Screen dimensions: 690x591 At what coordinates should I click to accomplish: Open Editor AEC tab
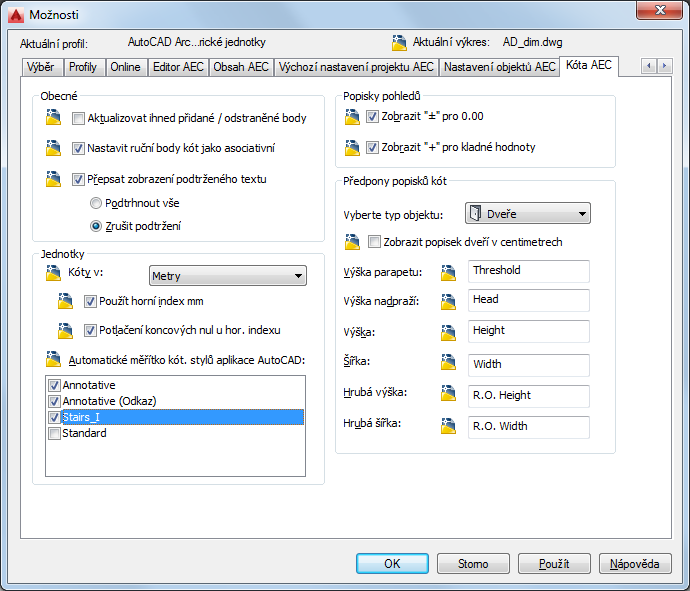(178, 67)
